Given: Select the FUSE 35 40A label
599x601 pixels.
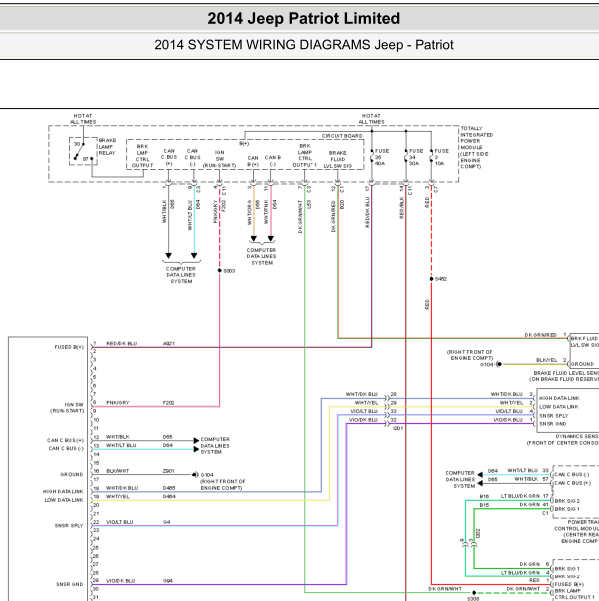Looking at the screenshot, I should (381, 157).
